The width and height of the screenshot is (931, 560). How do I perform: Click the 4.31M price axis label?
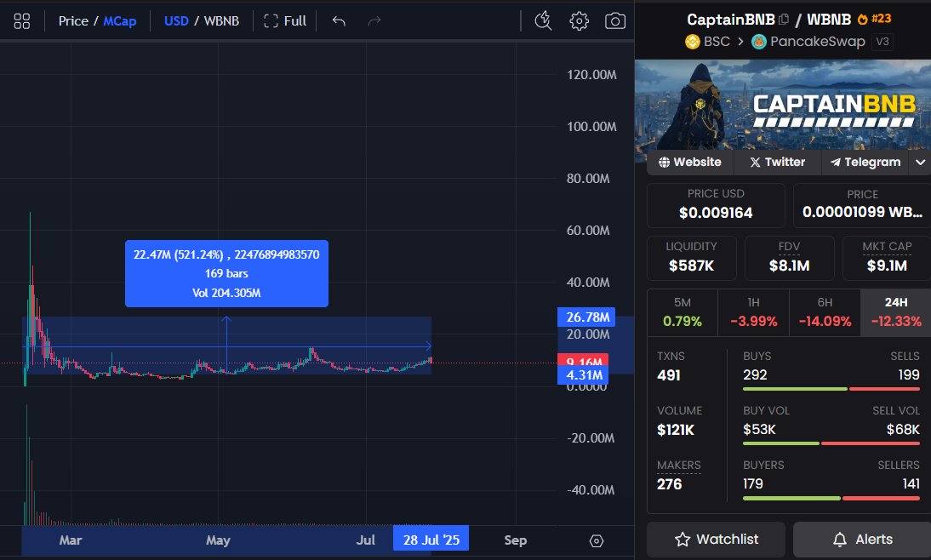pos(583,375)
